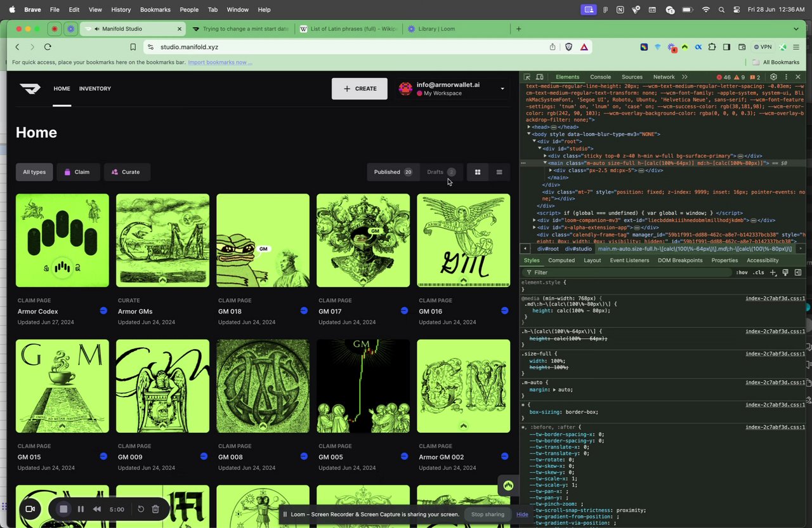The image size is (812, 528).
Task: Show Drafts items
Action: (441, 172)
